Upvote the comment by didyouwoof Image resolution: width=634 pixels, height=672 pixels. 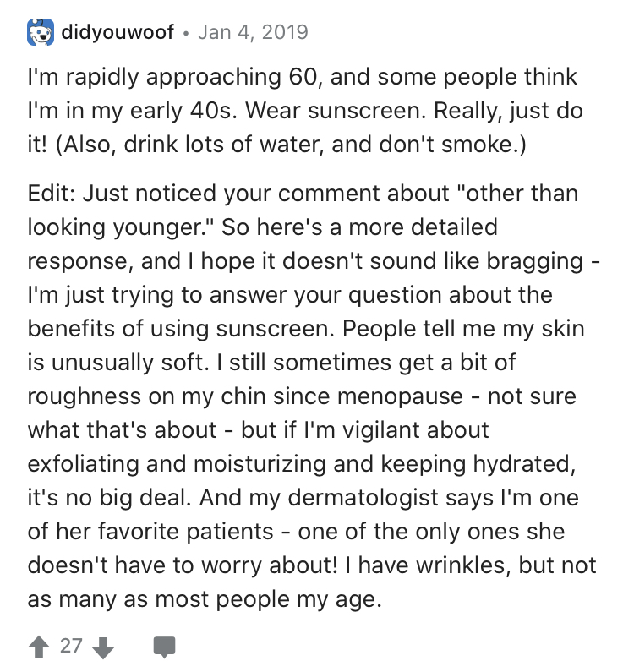(x=39, y=647)
